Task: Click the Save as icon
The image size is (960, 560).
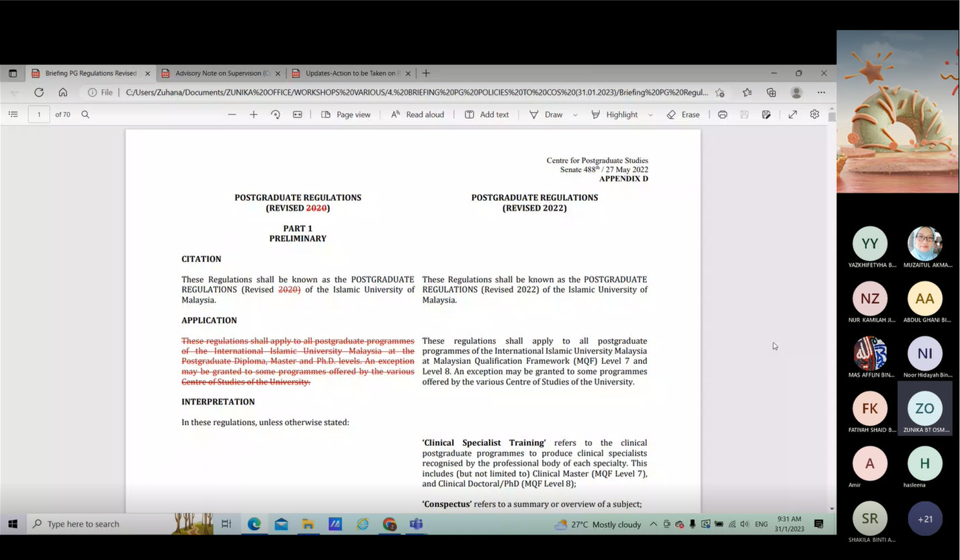Action: (766, 114)
